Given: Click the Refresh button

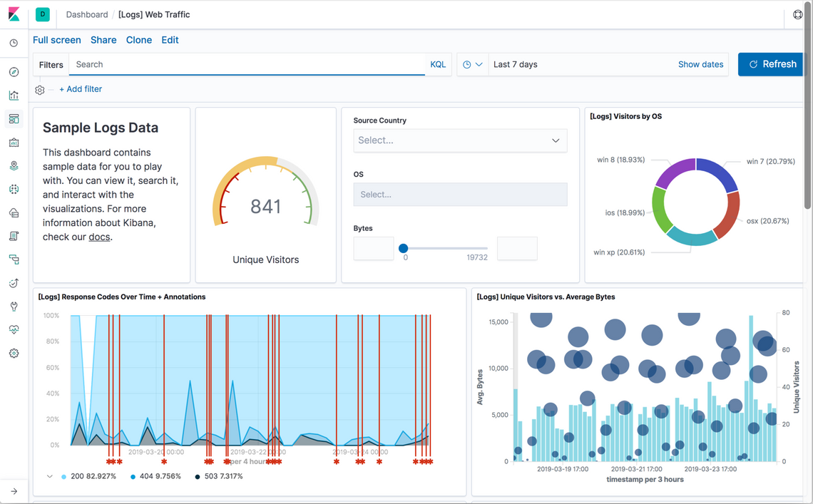Looking at the screenshot, I should coord(771,63).
